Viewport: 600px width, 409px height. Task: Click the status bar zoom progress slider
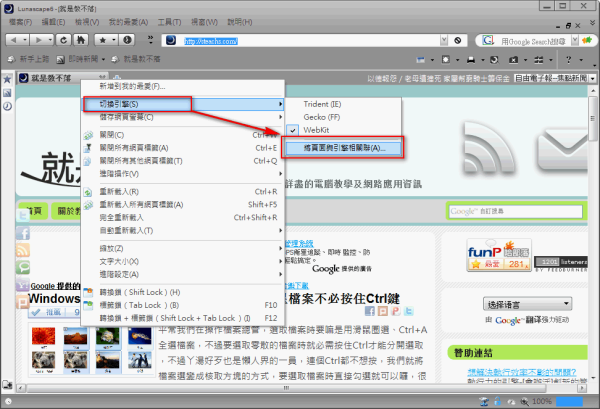(x=569, y=401)
